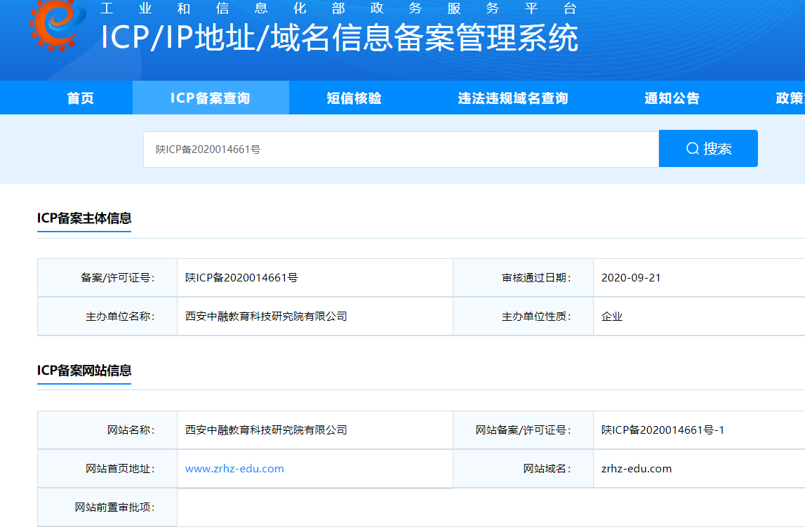Screen dimensions: 805x532
Task: Click the empty 网站前置审批项 value cell
Action: (421, 507)
